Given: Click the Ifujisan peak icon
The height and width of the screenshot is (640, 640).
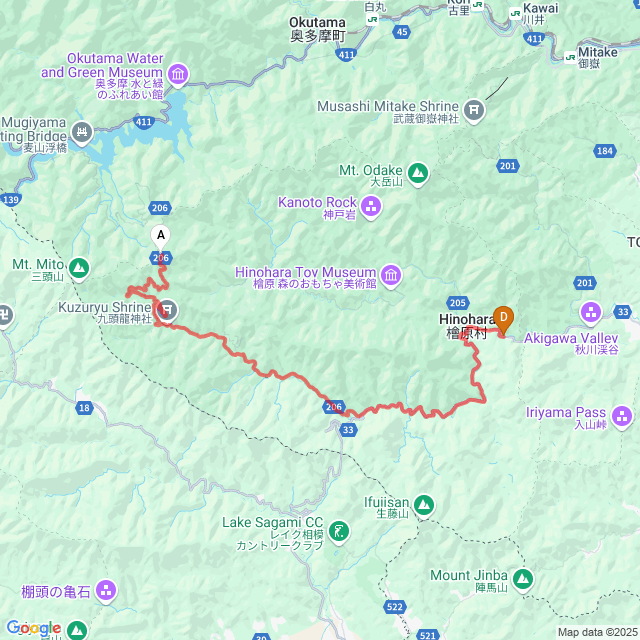Looking at the screenshot, I should (424, 506).
